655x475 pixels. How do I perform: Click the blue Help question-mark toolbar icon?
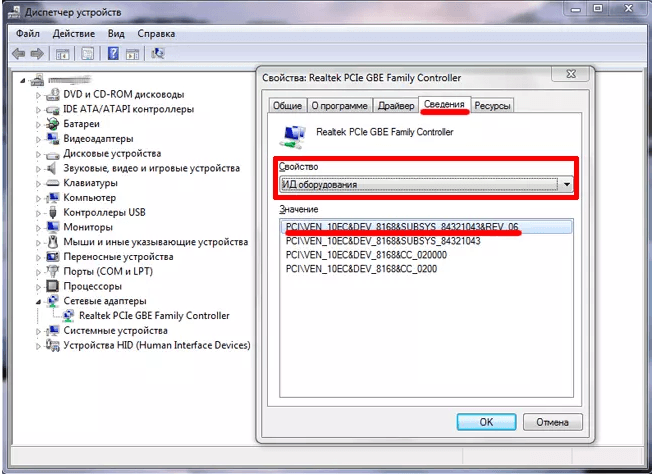click(x=113, y=53)
